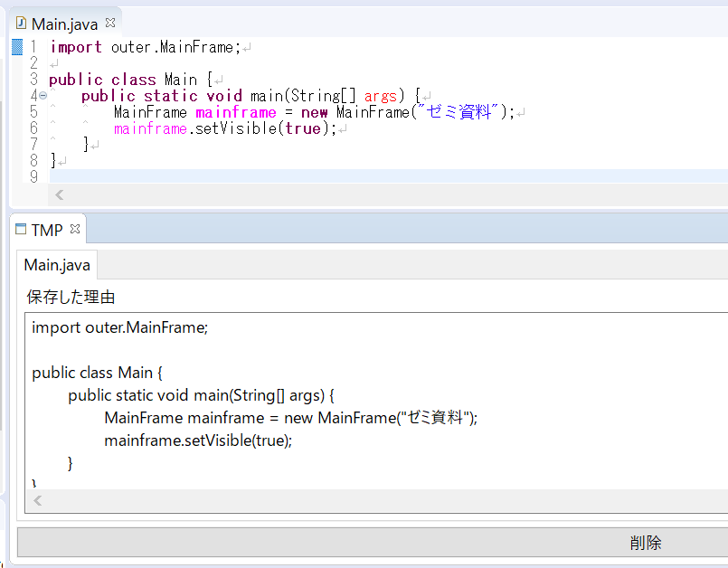Activate the Main.java editor tab title
The height and width of the screenshot is (568, 728).
coord(63,24)
